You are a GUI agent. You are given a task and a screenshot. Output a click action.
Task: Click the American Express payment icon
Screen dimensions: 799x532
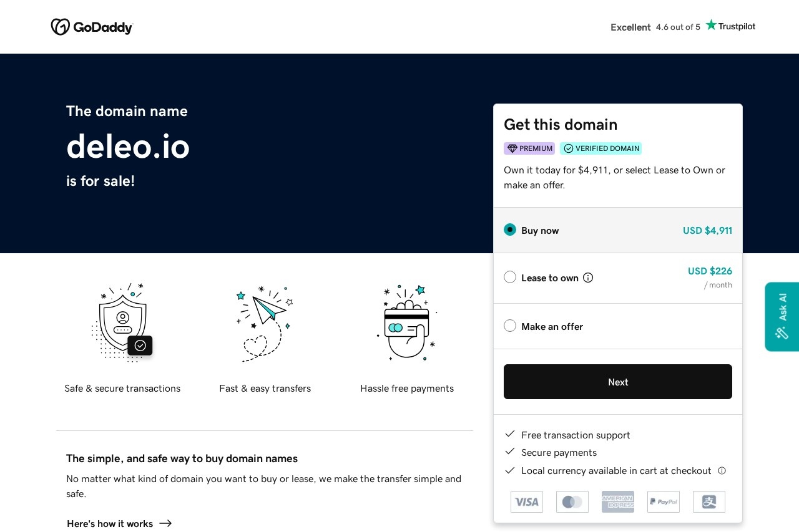tap(618, 501)
